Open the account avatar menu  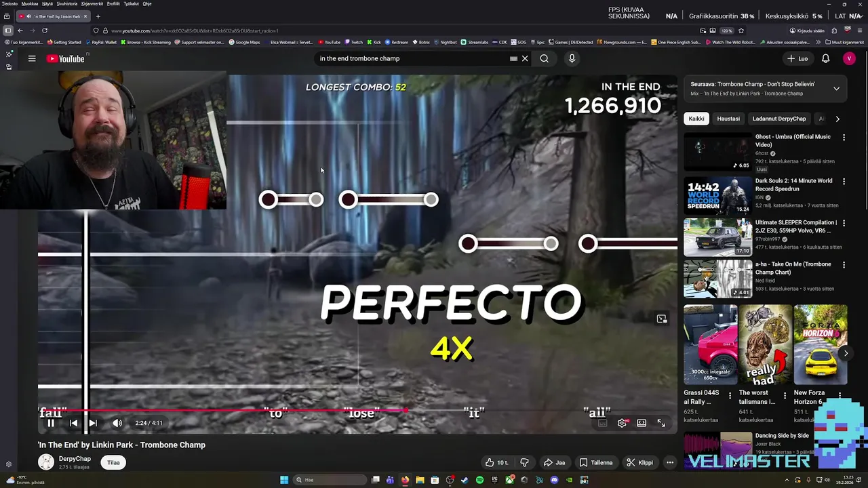coord(849,59)
